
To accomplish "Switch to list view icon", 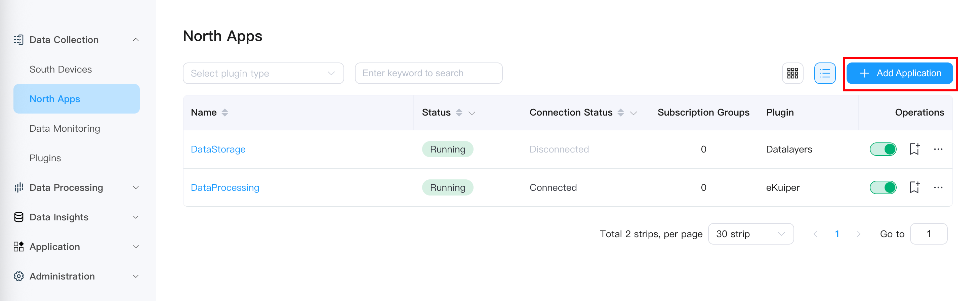I will (x=824, y=73).
